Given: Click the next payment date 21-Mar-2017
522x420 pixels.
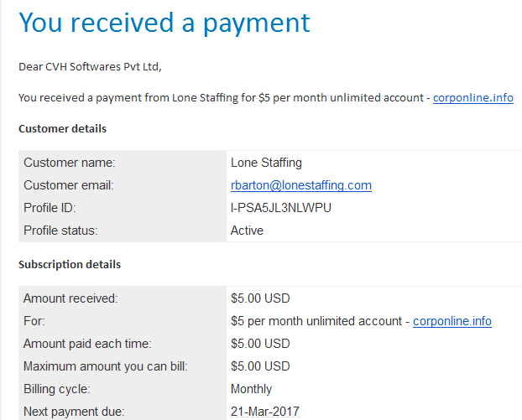Looking at the screenshot, I should [265, 412].
